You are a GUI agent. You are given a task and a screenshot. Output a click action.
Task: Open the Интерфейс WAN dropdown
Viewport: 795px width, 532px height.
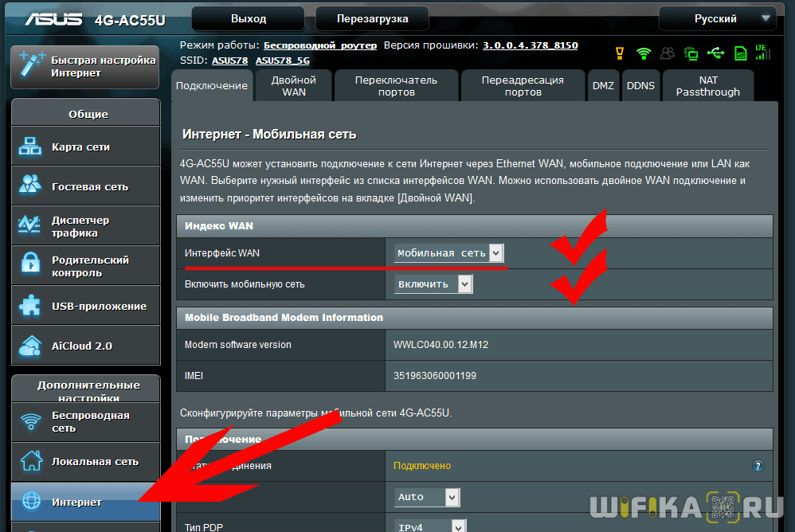(x=449, y=253)
